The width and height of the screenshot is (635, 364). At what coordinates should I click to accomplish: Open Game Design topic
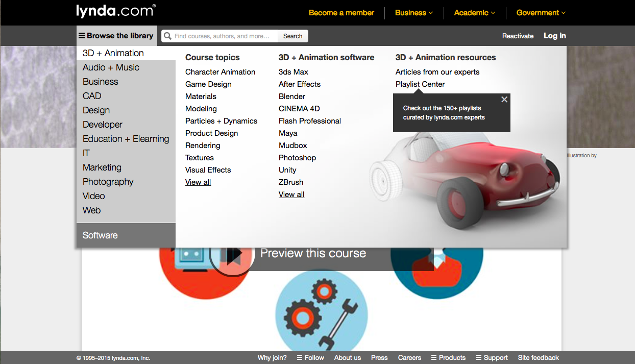208,84
